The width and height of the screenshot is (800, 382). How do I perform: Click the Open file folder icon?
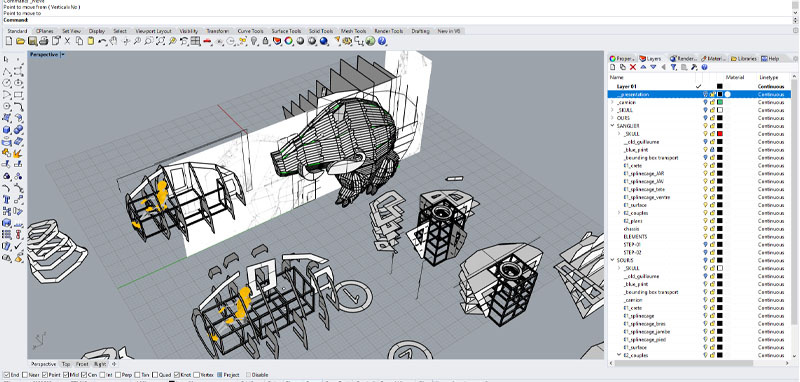point(20,41)
